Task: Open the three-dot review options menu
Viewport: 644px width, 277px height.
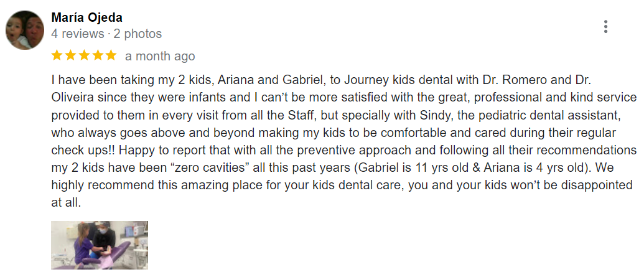Action: (x=605, y=27)
